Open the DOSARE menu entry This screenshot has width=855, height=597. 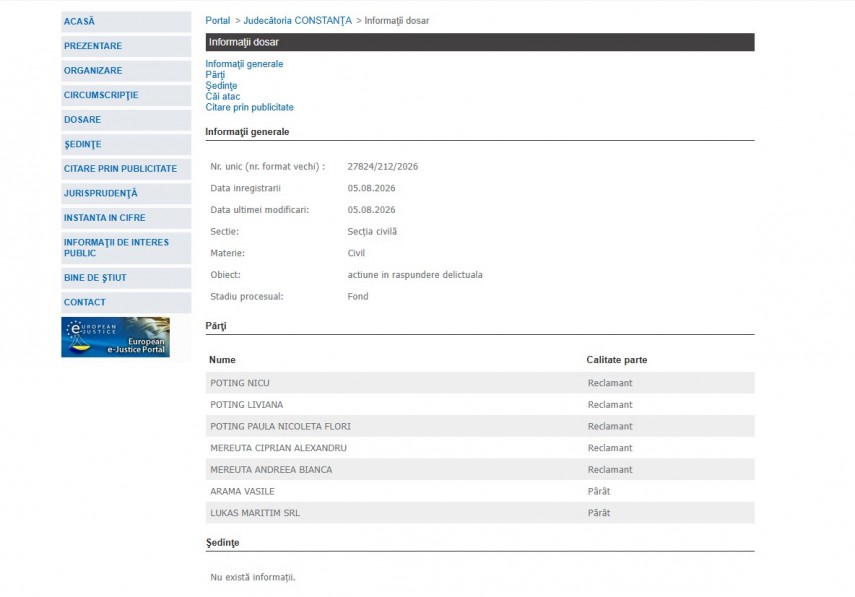coord(126,120)
